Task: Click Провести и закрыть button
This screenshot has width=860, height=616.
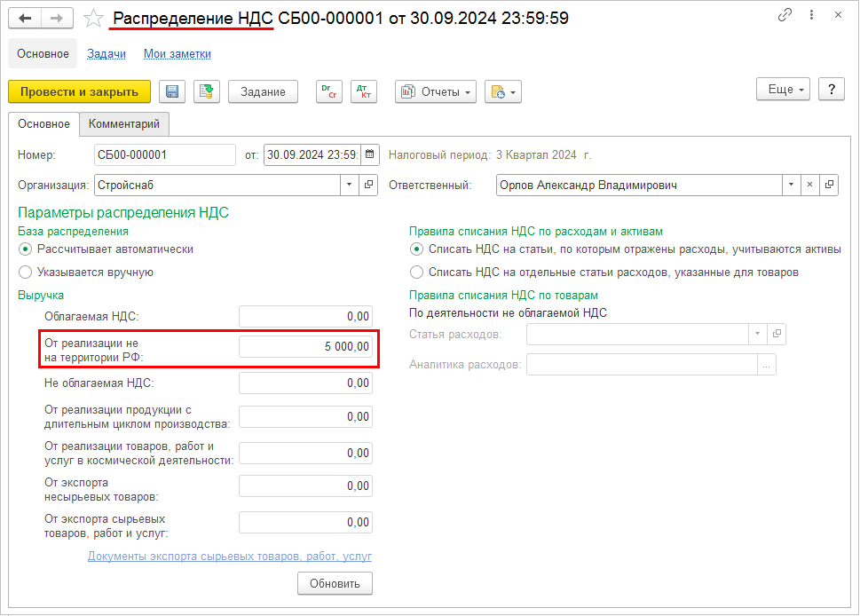Action: 80,91
